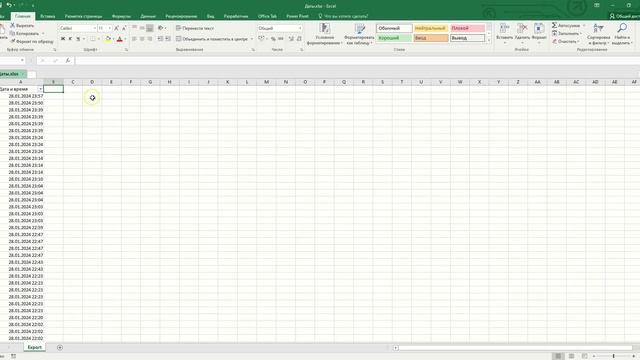Screen dimensions: 640x360
Task: Click the Increase Decimal icon
Action: [291, 39]
